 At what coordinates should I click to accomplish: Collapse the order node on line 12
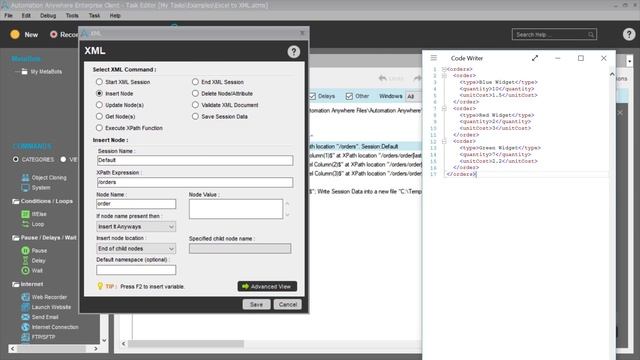tap(444, 141)
